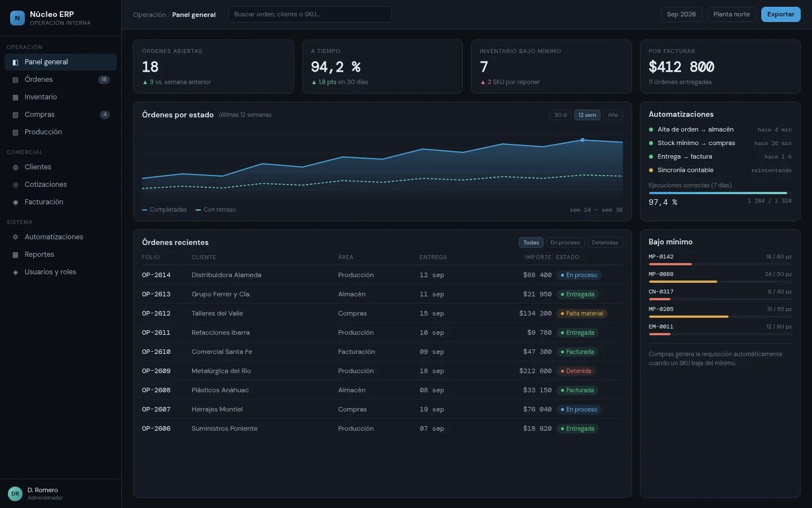Open the Sep 2026 period selector
Viewport: 812px width, 508px height.
point(681,14)
